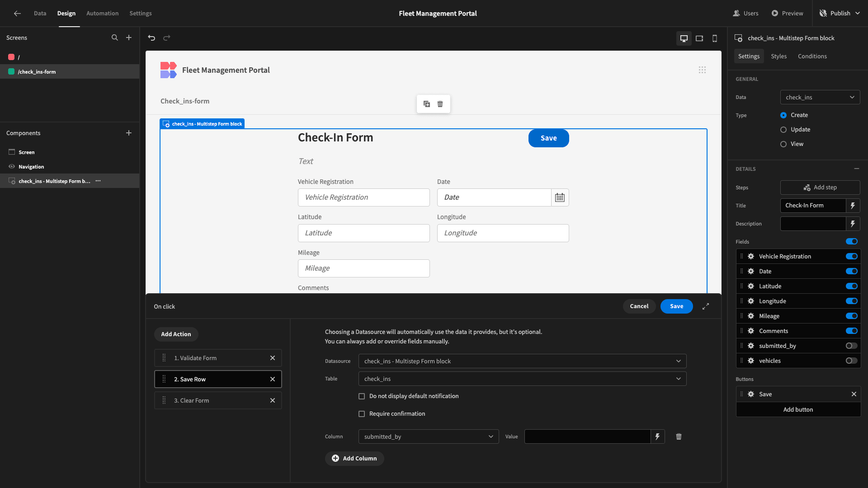Click the Add Action button

point(176,334)
